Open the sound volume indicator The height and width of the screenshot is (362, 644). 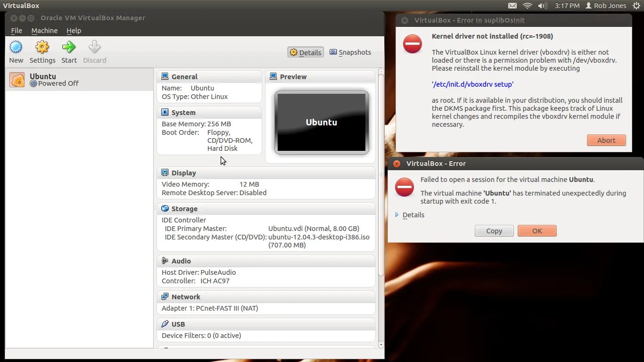click(543, 6)
